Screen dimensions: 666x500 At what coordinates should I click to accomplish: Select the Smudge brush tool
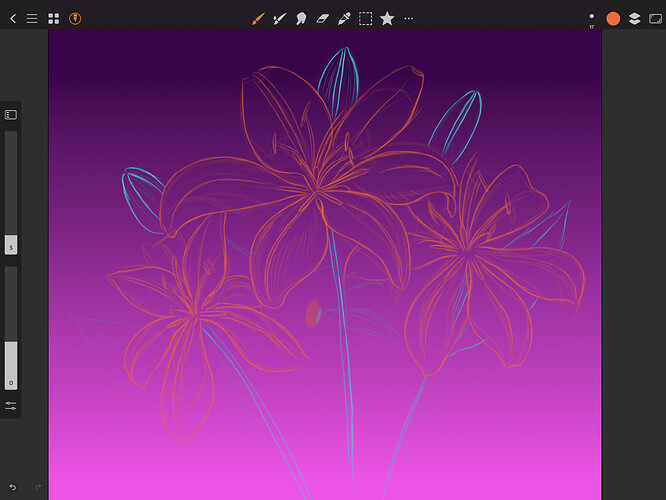pyautogui.click(x=279, y=19)
